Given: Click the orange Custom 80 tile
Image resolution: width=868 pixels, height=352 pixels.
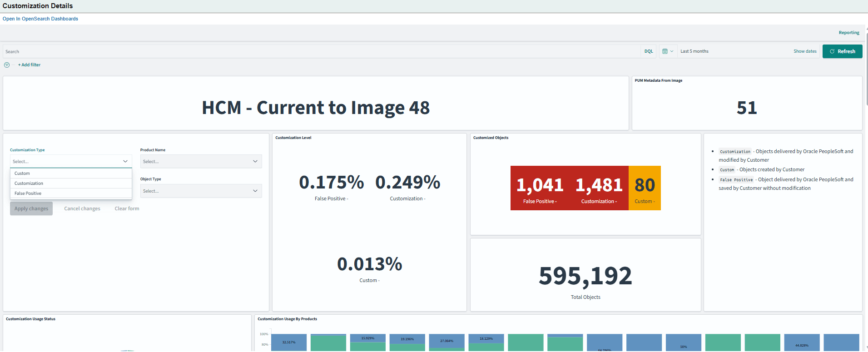Looking at the screenshot, I should tap(645, 188).
